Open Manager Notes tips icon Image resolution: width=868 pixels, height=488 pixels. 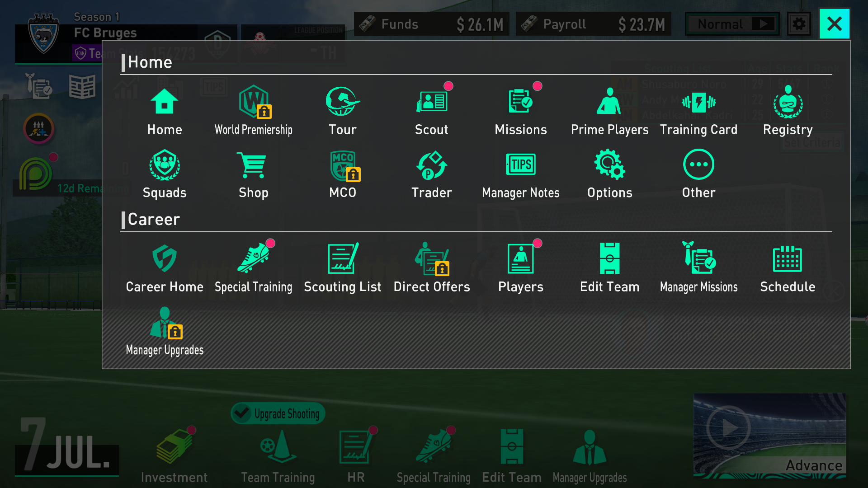pyautogui.click(x=521, y=164)
